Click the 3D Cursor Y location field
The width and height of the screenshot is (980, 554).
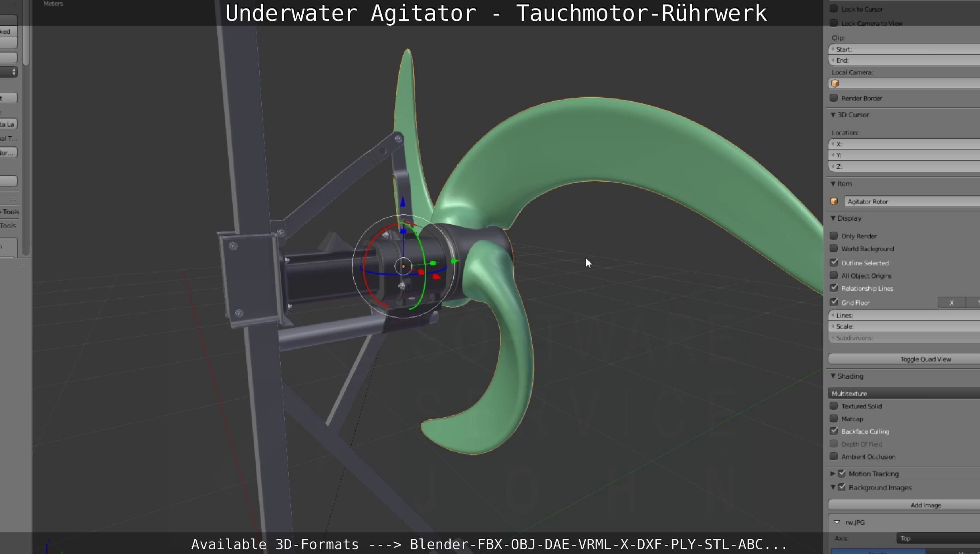904,155
